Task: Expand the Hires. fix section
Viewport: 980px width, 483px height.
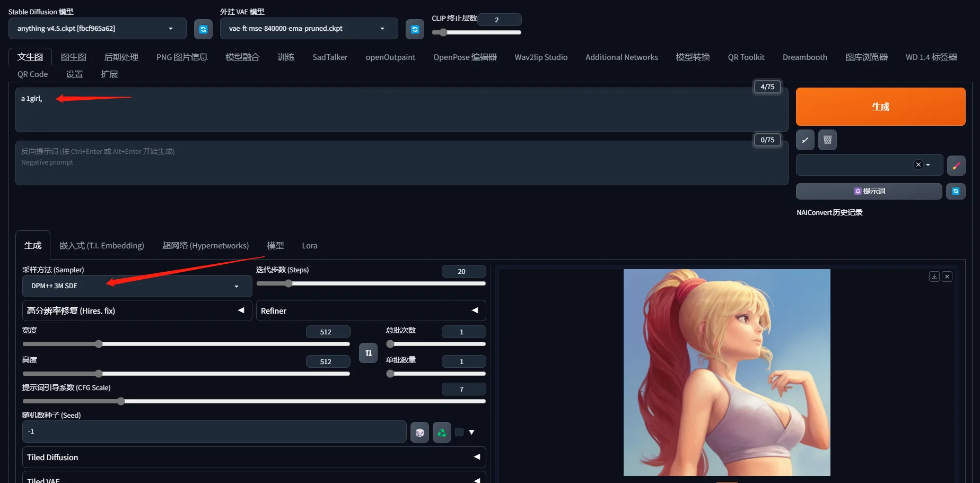Action: coord(137,310)
